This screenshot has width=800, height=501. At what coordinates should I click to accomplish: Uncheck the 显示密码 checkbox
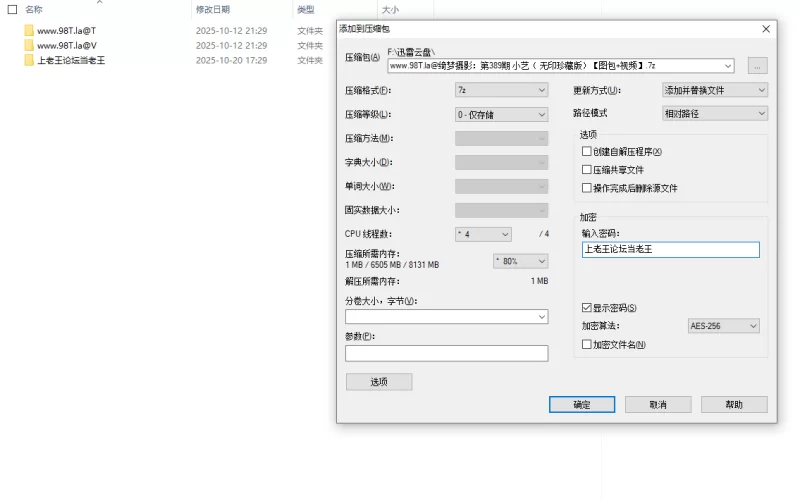point(587,308)
